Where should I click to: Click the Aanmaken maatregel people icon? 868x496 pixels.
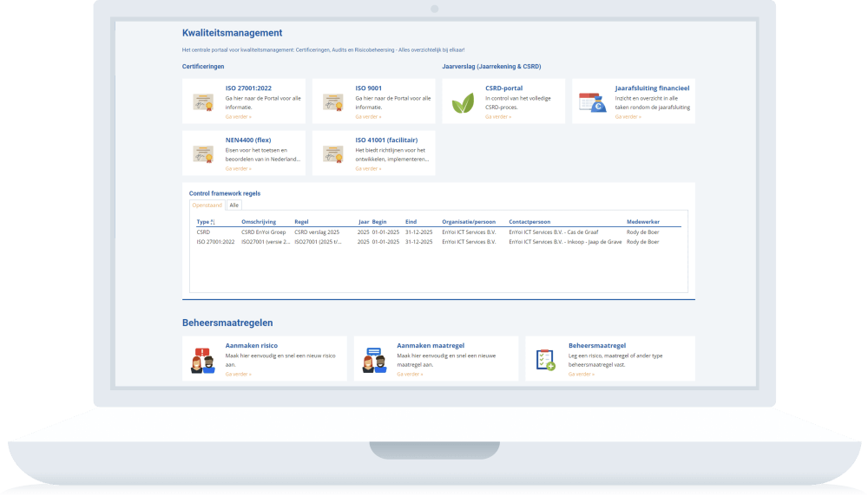(x=374, y=360)
